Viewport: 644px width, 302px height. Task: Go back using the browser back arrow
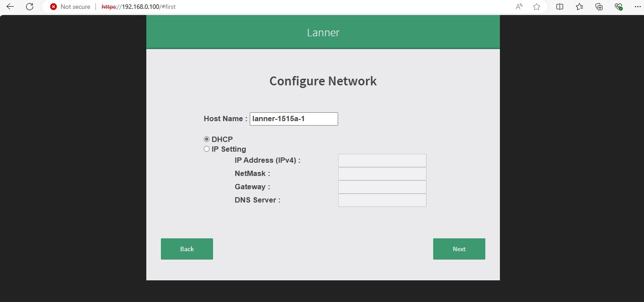pos(10,7)
